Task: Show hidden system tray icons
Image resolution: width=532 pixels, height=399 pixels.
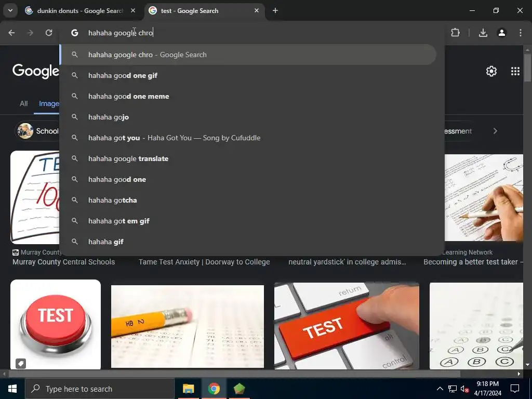Action: 440,389
